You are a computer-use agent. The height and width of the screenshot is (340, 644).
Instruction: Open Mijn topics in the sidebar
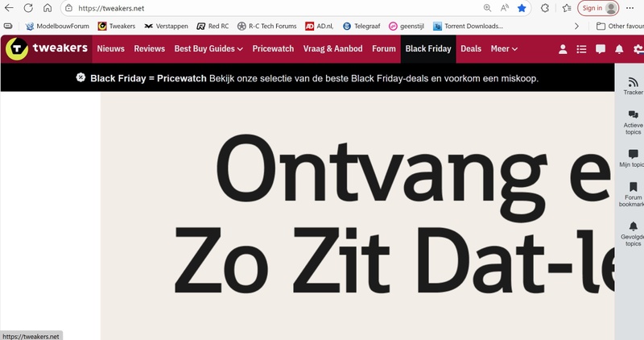point(633,159)
